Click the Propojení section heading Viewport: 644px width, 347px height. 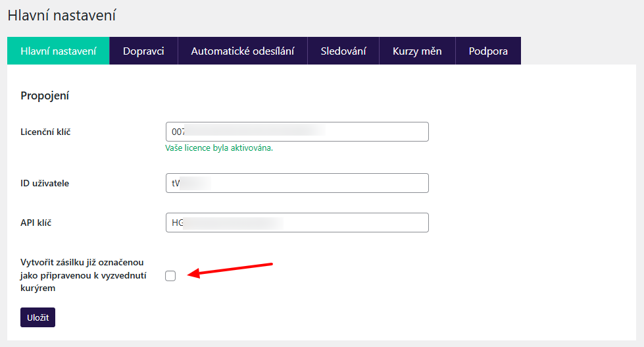pos(45,95)
